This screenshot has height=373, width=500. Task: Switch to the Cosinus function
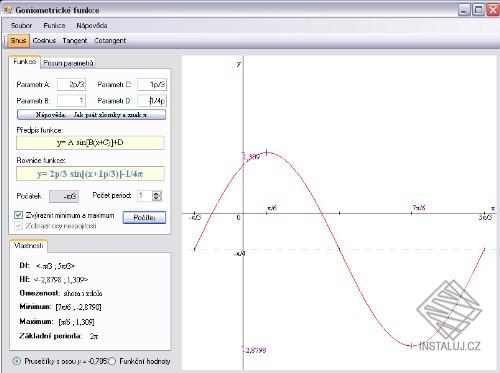pos(44,41)
